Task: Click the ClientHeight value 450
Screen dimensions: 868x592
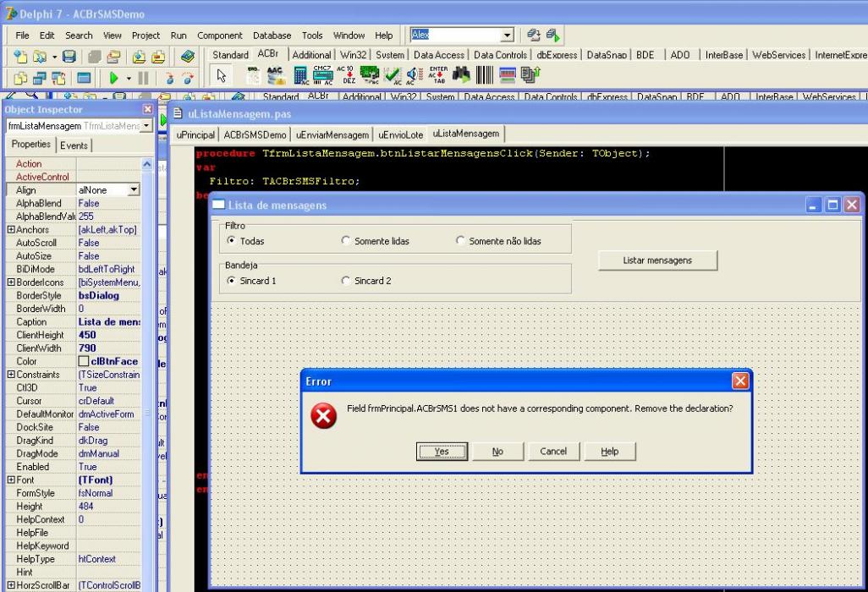Action: click(x=108, y=335)
